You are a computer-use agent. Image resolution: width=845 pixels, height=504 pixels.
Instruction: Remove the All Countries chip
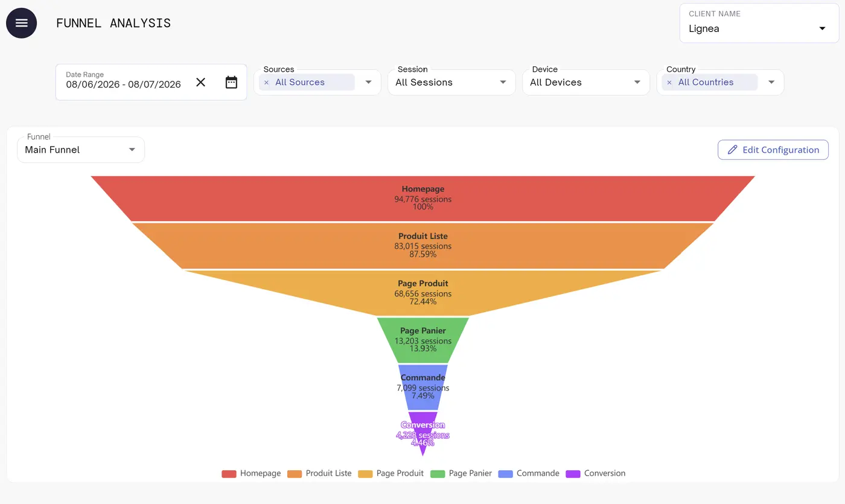[x=669, y=83]
